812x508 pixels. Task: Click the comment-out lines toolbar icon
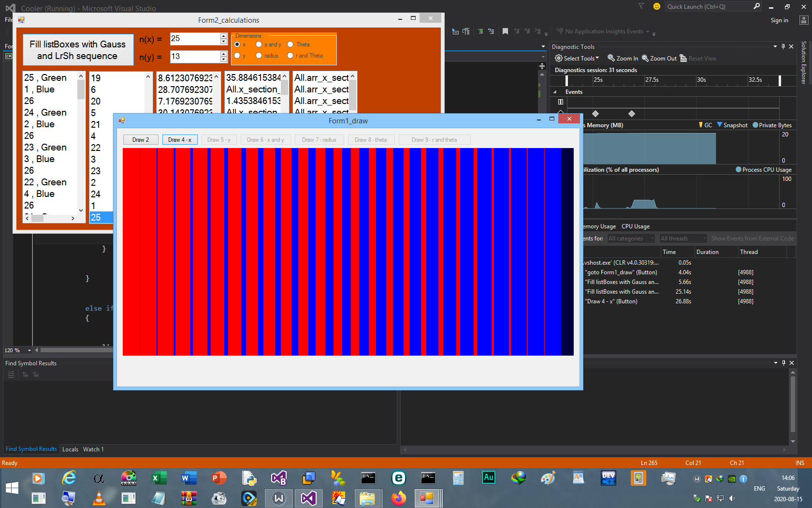pyautogui.click(x=480, y=31)
